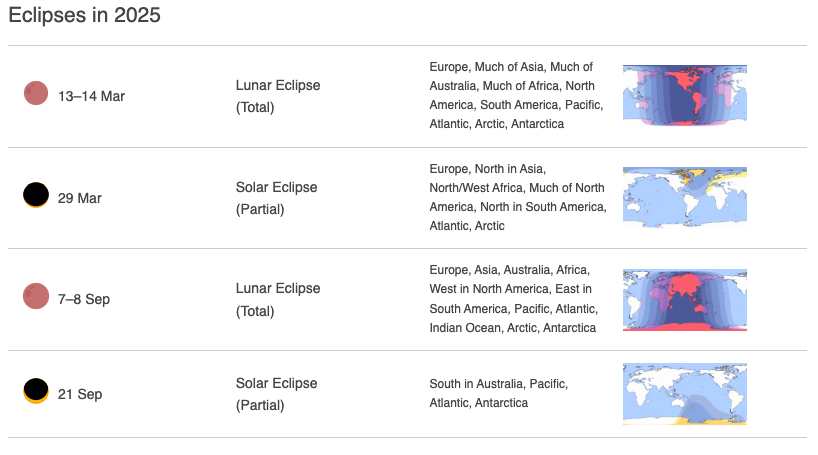Open the 13–14 Mar eclipse date
This screenshot has width=818, height=455.
click(91, 97)
